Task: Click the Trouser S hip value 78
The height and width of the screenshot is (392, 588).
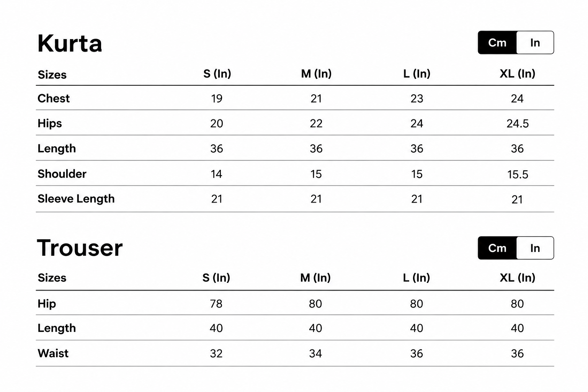Action: click(216, 304)
